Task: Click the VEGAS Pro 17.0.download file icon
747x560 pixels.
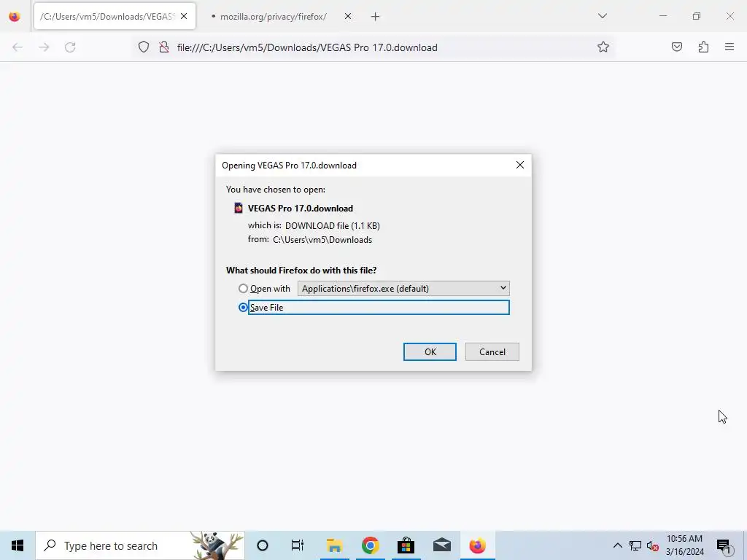Action: [239, 208]
